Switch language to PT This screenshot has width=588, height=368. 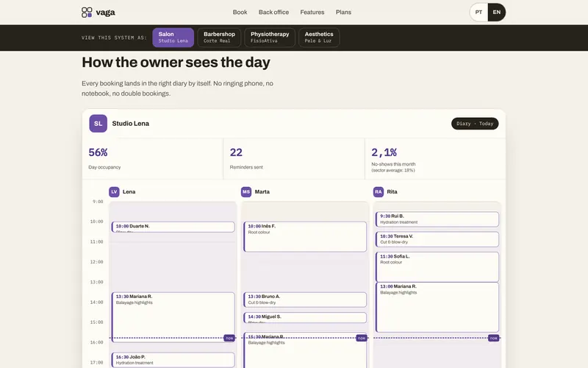(x=479, y=13)
